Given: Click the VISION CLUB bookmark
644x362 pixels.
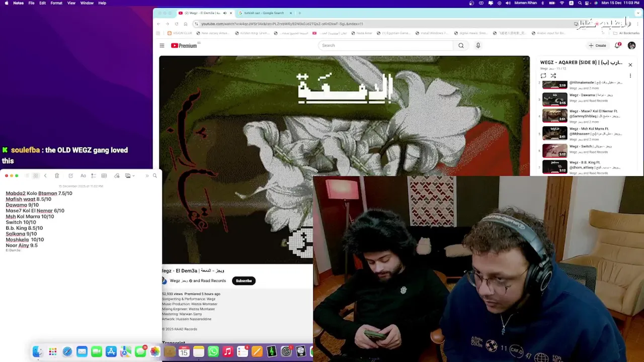Looking at the screenshot, I should (x=180, y=33).
